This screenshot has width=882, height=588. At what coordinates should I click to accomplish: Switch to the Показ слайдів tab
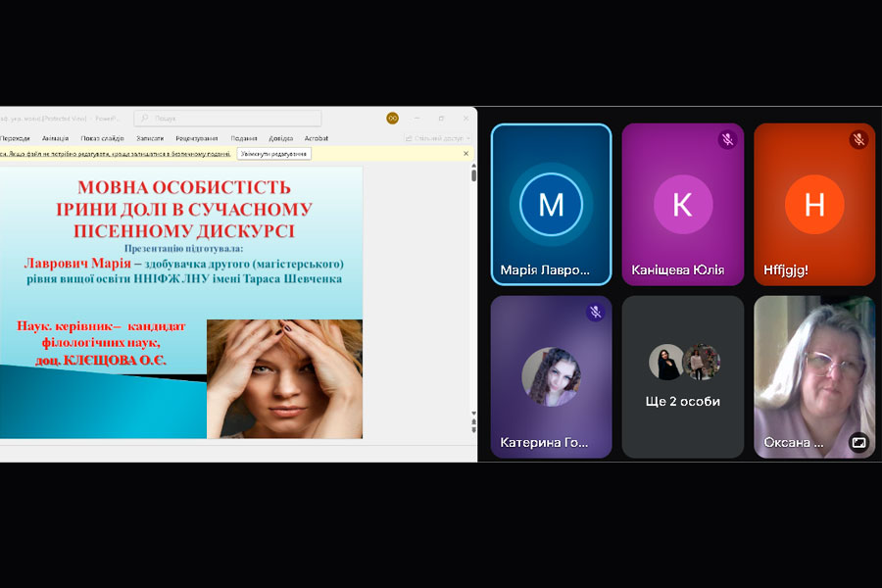102,138
